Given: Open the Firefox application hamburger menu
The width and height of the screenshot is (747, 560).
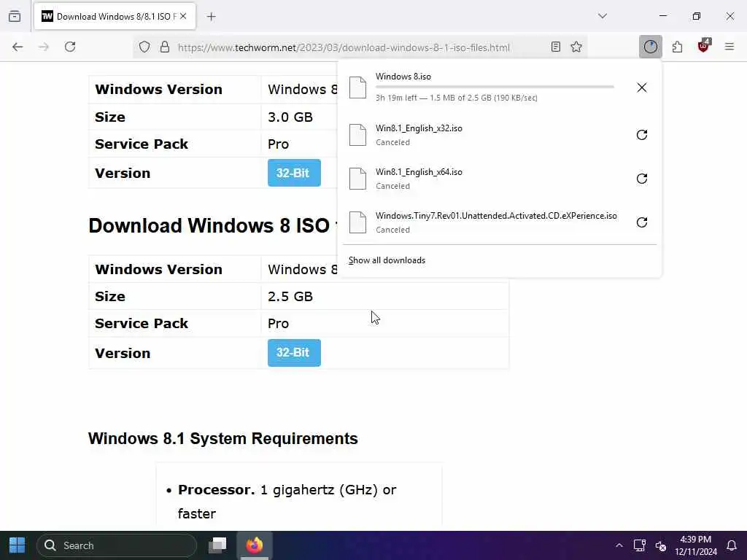Looking at the screenshot, I should [x=729, y=47].
